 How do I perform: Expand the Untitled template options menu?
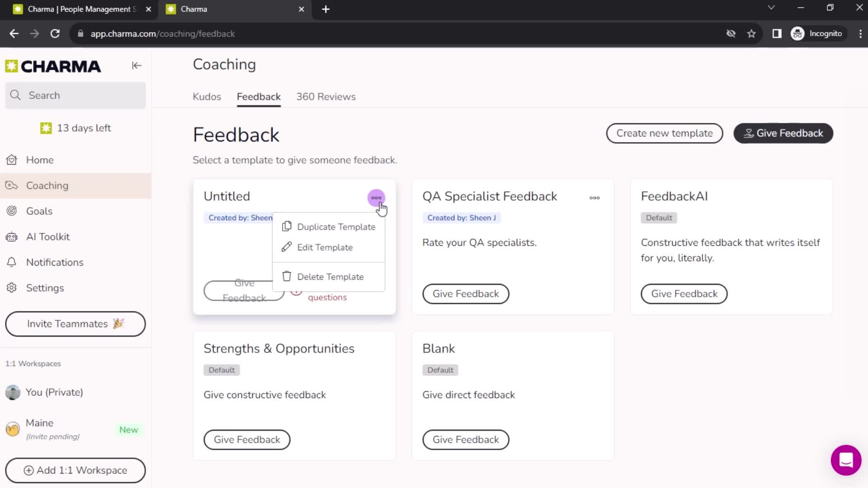click(x=377, y=197)
